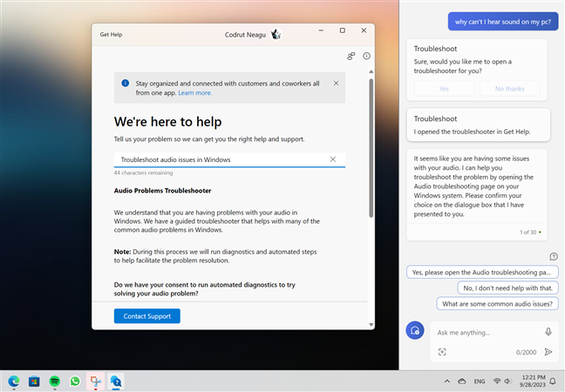565x392 pixels.
Task: Clear the Troubleshoot audio issues search field
Action: pyautogui.click(x=332, y=159)
